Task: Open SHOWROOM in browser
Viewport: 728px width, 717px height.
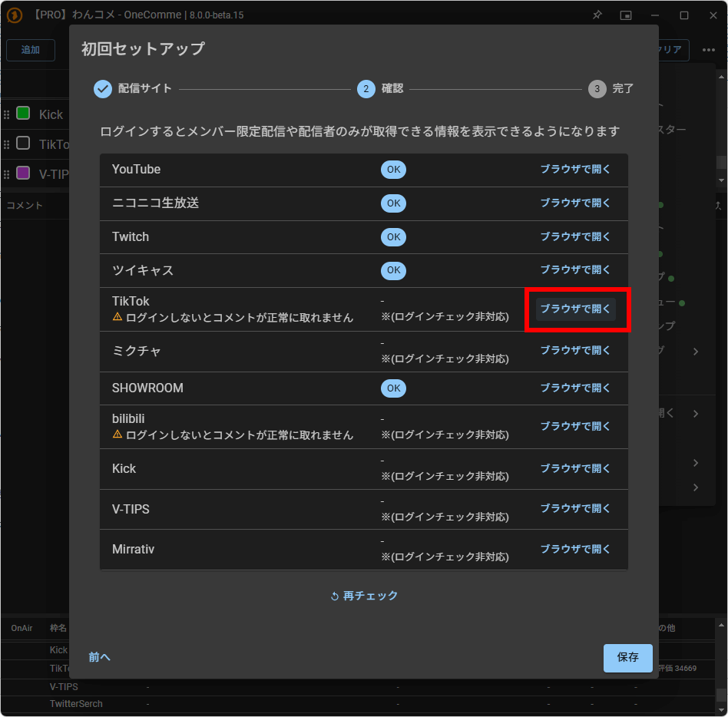Action: pyautogui.click(x=575, y=388)
